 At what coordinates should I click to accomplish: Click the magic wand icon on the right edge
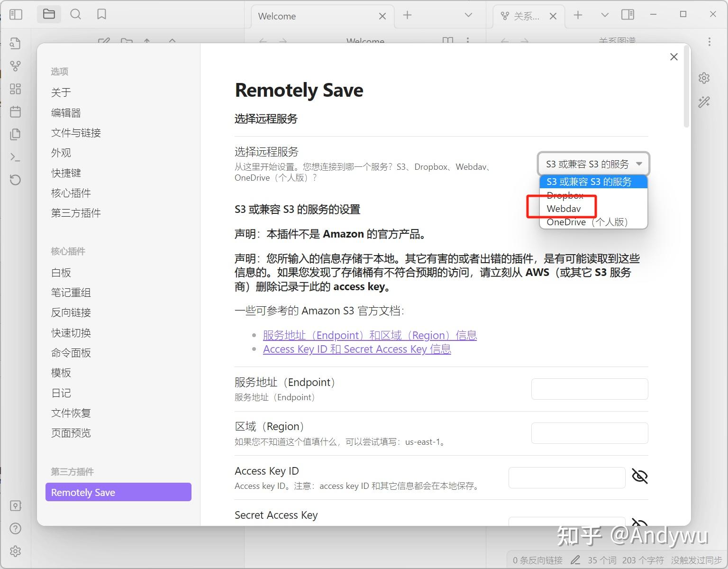pyautogui.click(x=704, y=102)
